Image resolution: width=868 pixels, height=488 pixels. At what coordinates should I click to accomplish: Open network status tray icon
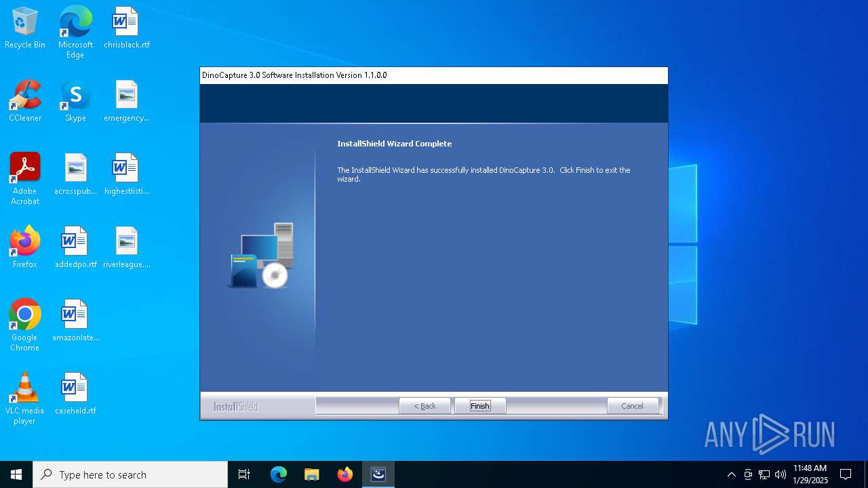(764, 474)
